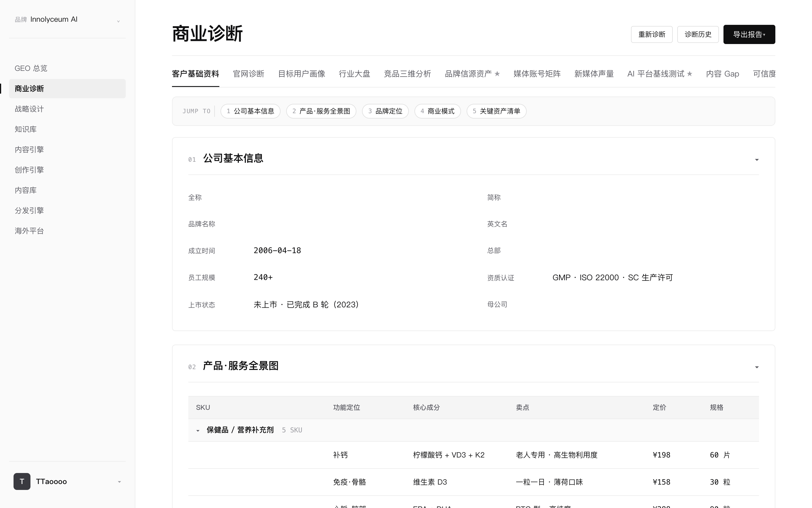This screenshot has height=508, width=812.
Task: Open the Innolyceum AI brand selector dropdown
Action: pyautogui.click(x=67, y=19)
